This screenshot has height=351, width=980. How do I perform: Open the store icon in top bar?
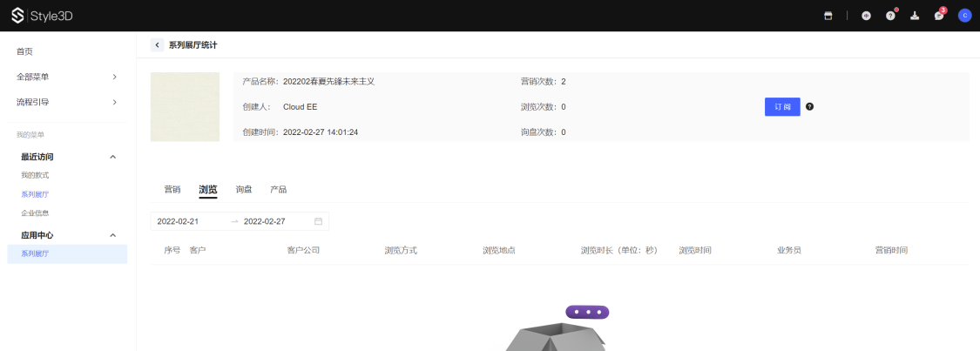[828, 16]
